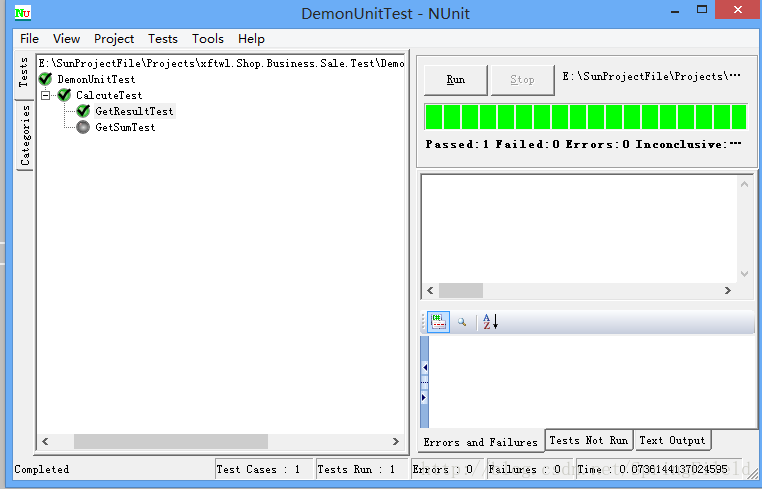Toggle categorized view icon in property toolbar
This screenshot has width=762, height=489.
tap(438, 322)
